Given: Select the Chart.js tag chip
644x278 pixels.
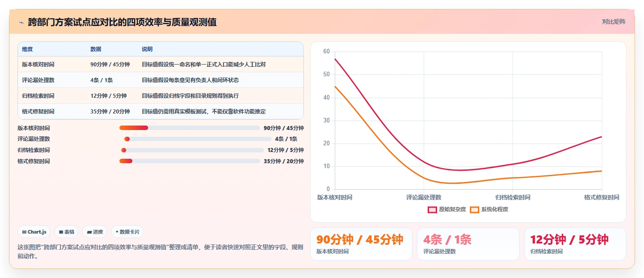Looking at the screenshot, I should 35,232.
